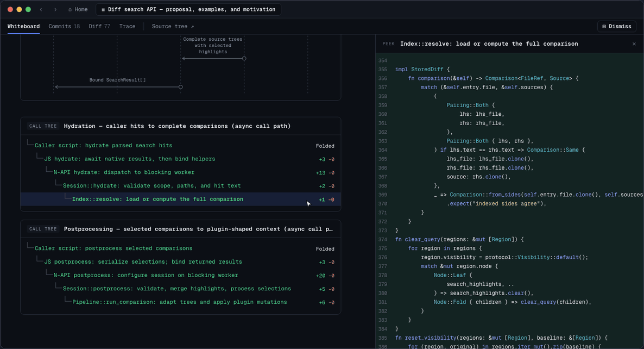Click the 'fn clear_query' code line
The image size is (644, 349).
(x=459, y=239)
